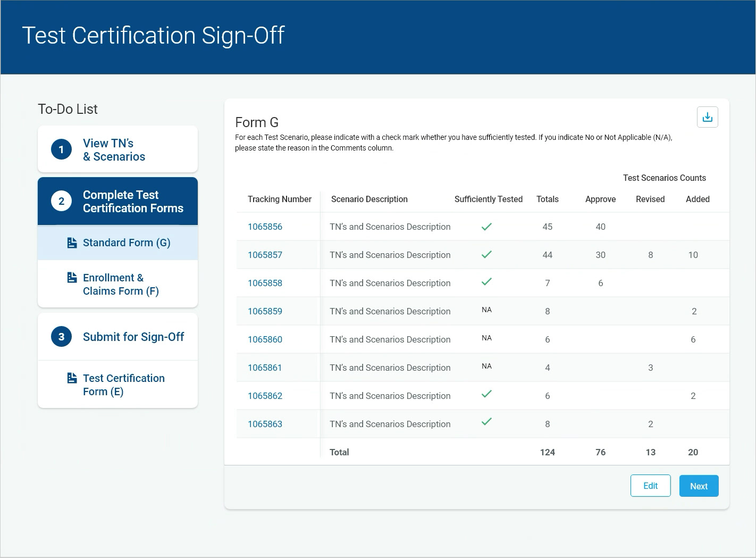
Task: Click the Tracking Number column header
Action: [x=279, y=199]
